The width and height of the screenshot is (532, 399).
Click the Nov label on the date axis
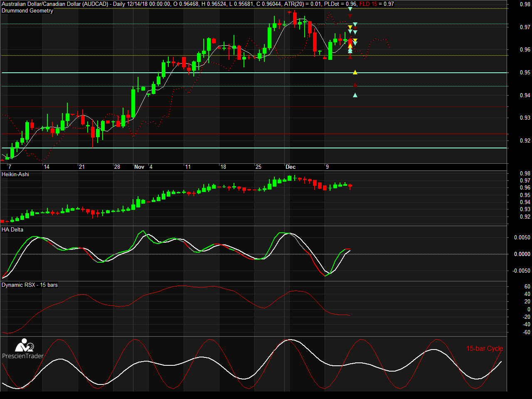tap(139, 167)
